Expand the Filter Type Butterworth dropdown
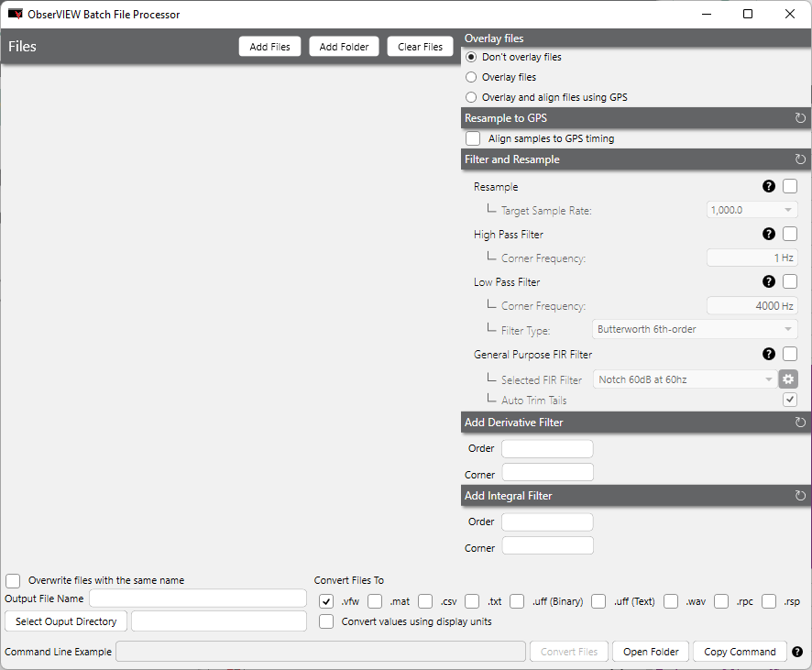Viewport: 812px width, 670px height. coord(696,330)
